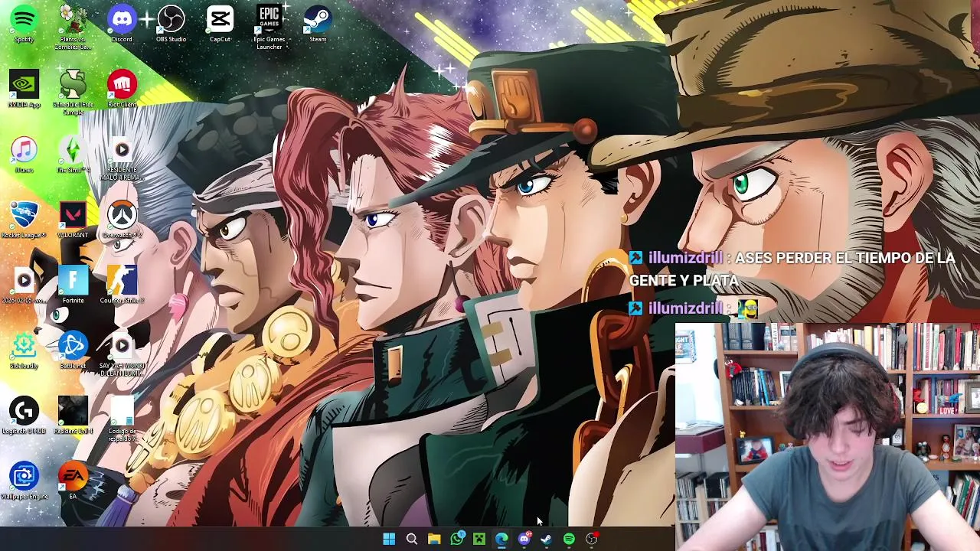Open taskbar Search magnifier

411,540
